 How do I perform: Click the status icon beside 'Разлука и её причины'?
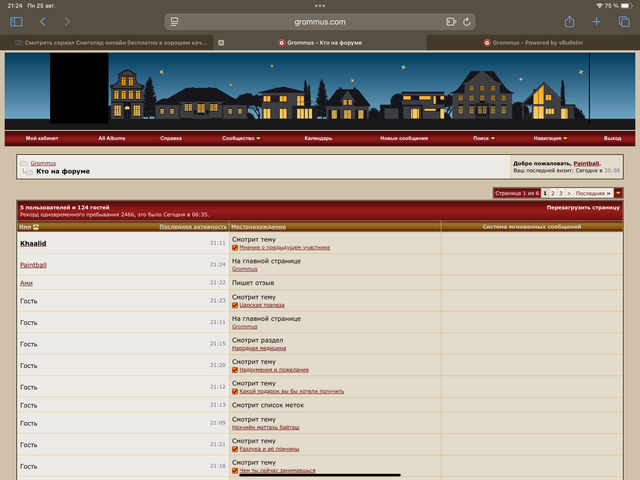point(235,449)
